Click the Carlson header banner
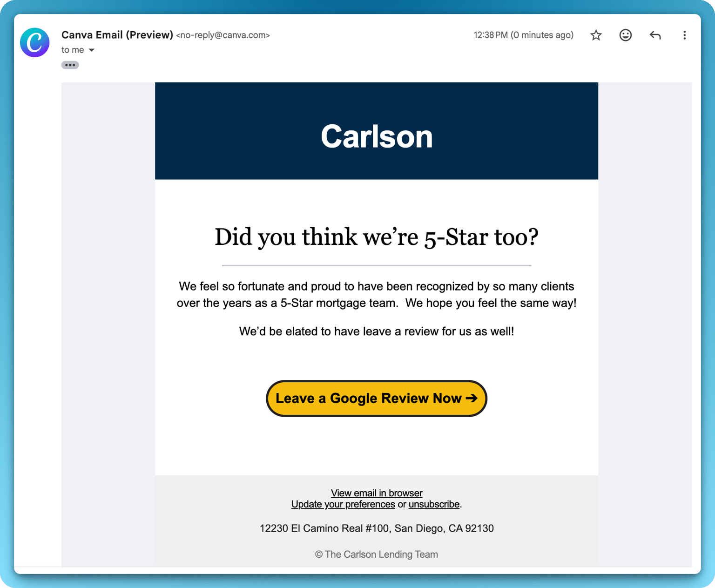 tap(377, 131)
